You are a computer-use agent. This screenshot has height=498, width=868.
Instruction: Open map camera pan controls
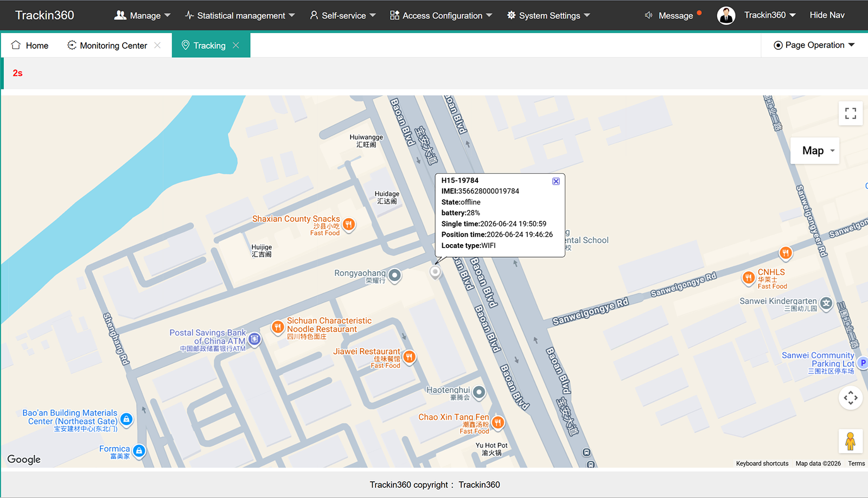click(x=851, y=398)
